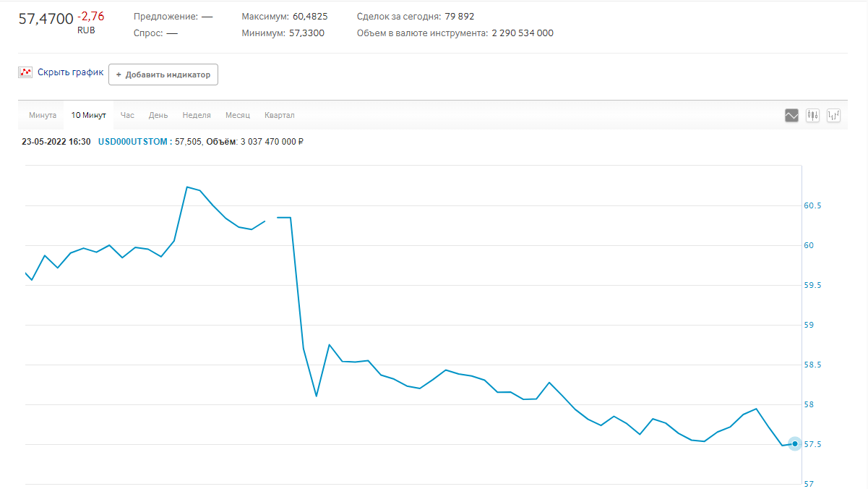Click the volume value 2 290 534 000
The width and height of the screenshot is (868, 489).
point(523,33)
